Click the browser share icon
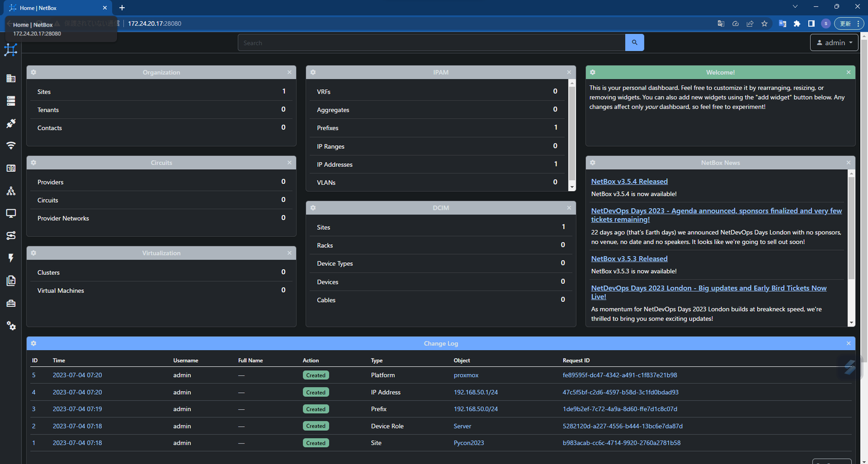Screen dimensions: 868x464 click(750, 24)
